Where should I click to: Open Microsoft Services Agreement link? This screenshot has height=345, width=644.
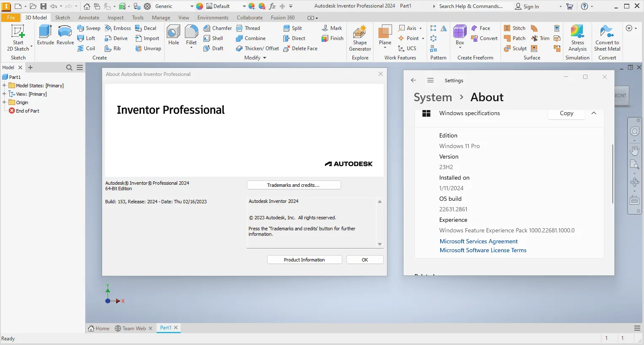click(x=479, y=241)
